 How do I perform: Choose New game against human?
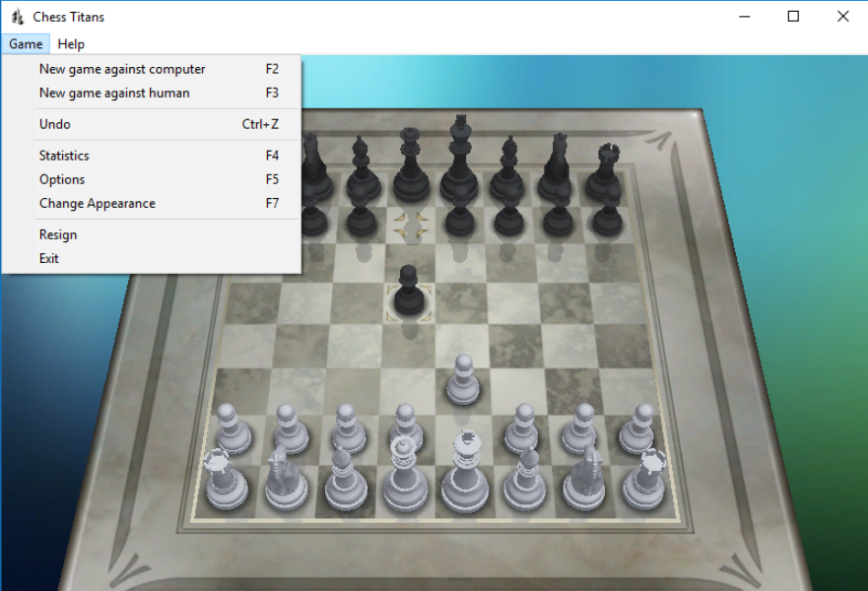point(151,93)
